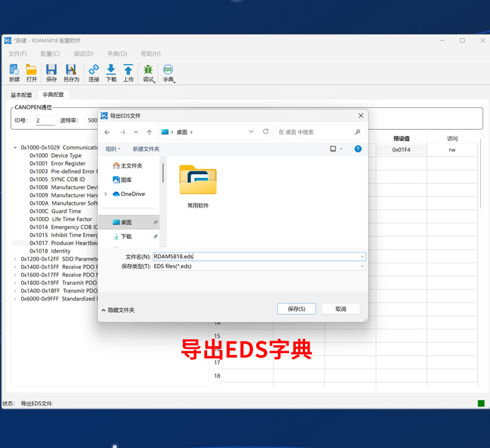Viewport: 490px width, 448px height.
Task: Click the 另存为 (Save As) icon
Action: [x=71, y=70]
